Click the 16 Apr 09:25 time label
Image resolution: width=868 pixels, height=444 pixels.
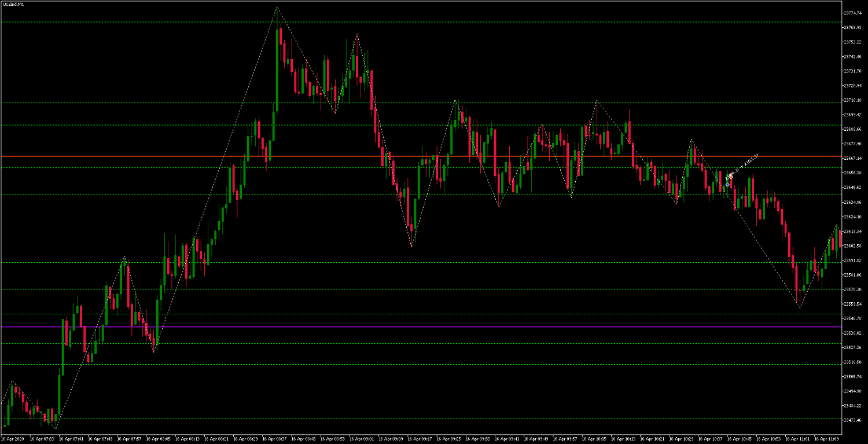448,439
